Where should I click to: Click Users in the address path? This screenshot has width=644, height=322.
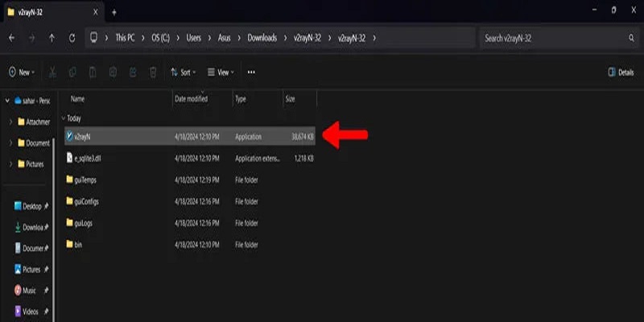click(x=194, y=38)
